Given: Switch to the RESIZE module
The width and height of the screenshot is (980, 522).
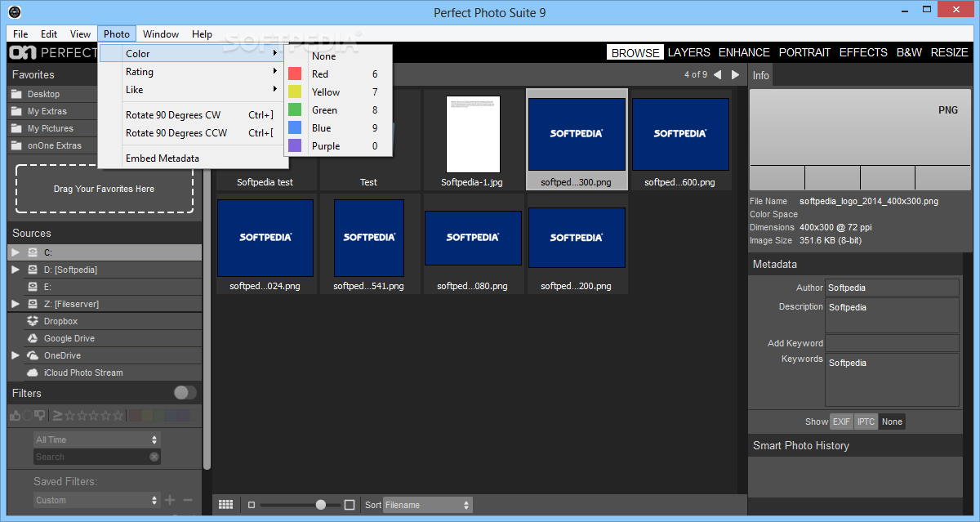Looking at the screenshot, I should 950,52.
